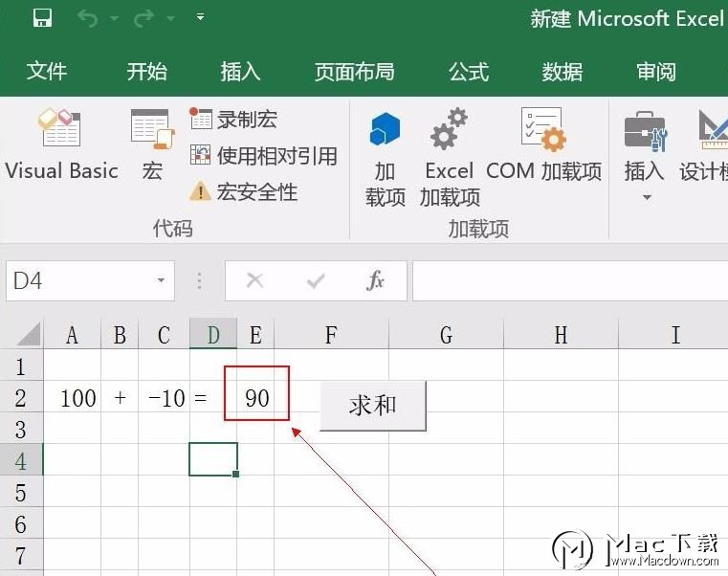Click cell containing -10
Viewport: 728px width, 576px height.
(x=164, y=398)
